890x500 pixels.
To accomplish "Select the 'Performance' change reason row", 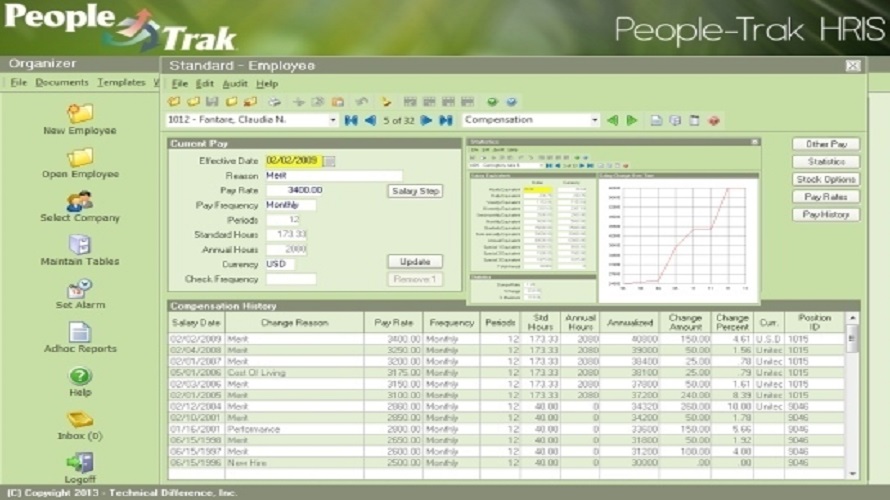I will click(506, 429).
